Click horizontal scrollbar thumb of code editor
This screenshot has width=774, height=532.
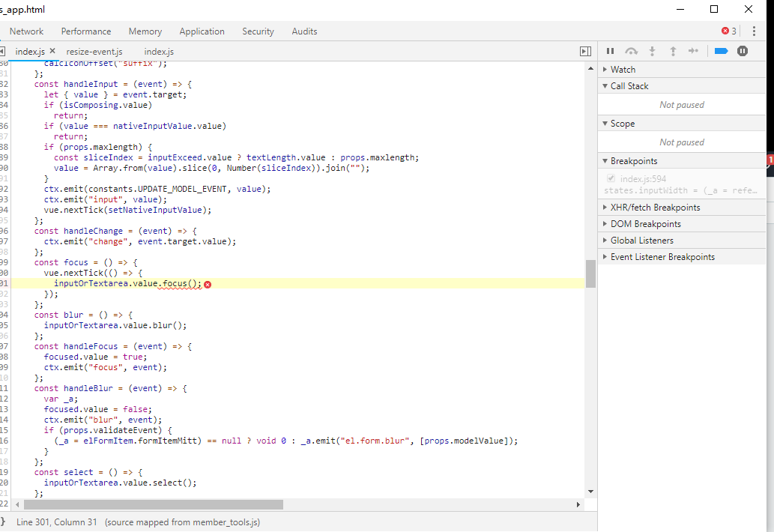pos(154,504)
